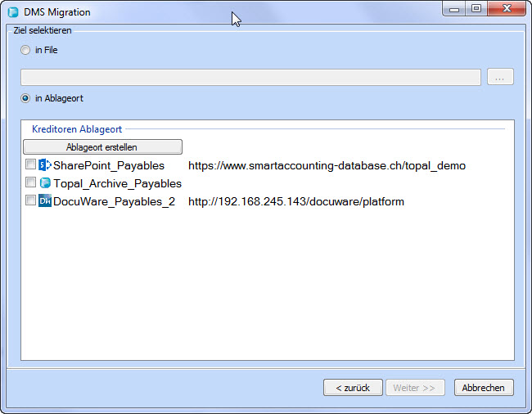Screen dimensions: 532x414
Task: Click into the file path text field
Action: (250, 77)
